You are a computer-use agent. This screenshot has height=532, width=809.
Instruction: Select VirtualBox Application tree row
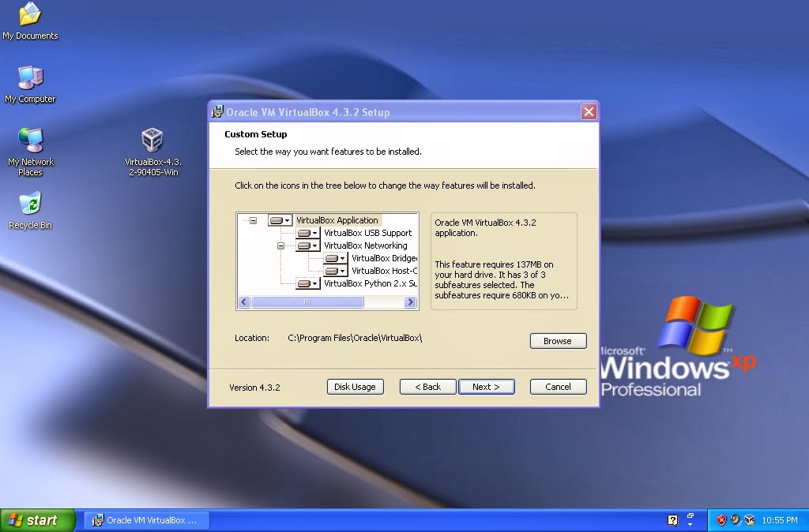coord(337,220)
